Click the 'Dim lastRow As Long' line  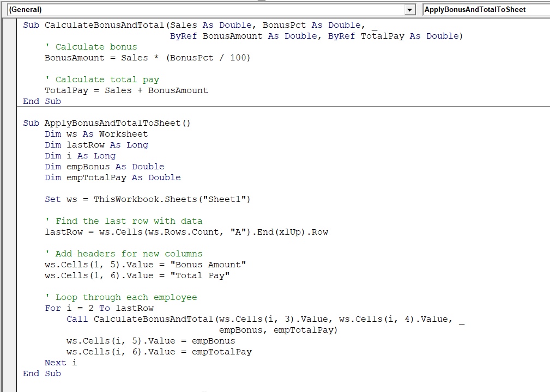(96, 145)
